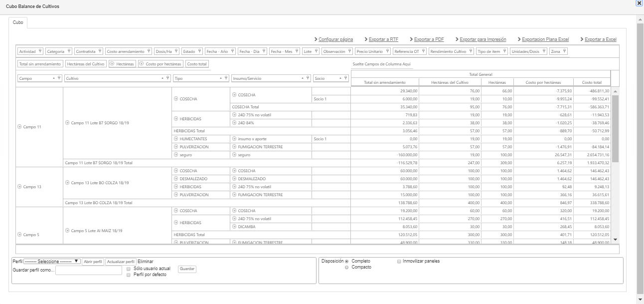Open filter icon on Socio row header
The width and height of the screenshot is (644, 304).
(345, 78)
